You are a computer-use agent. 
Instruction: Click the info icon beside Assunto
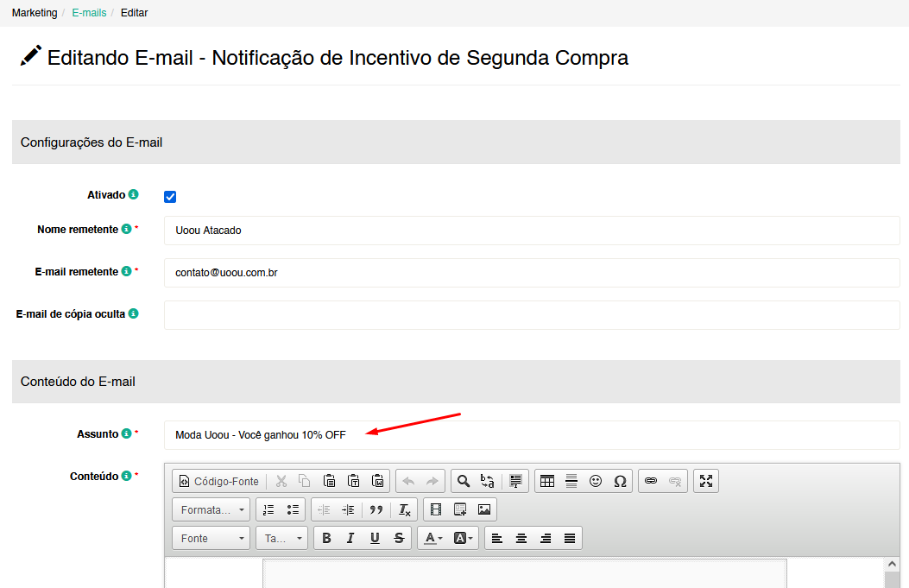pyautogui.click(x=126, y=433)
